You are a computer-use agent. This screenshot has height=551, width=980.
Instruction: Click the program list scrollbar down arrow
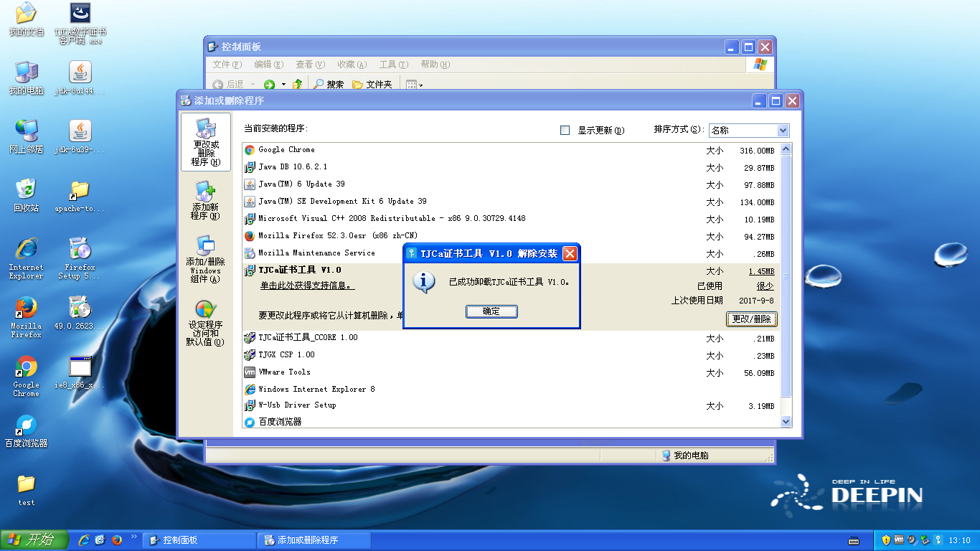(786, 422)
